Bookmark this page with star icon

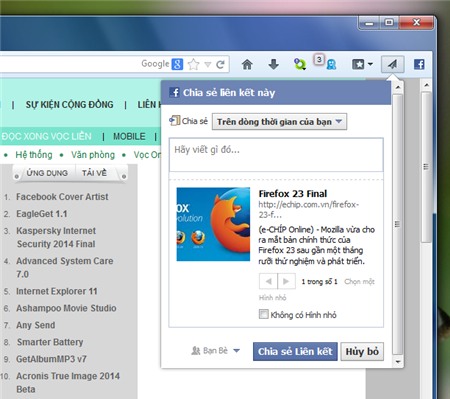coord(193,64)
